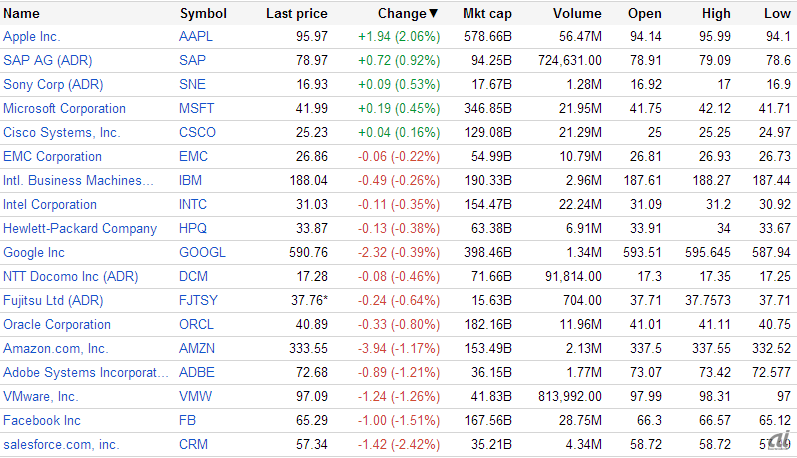The image size is (797, 458).
Task: Open Hewlett-Packard Company link
Action: pyautogui.click(x=80, y=229)
